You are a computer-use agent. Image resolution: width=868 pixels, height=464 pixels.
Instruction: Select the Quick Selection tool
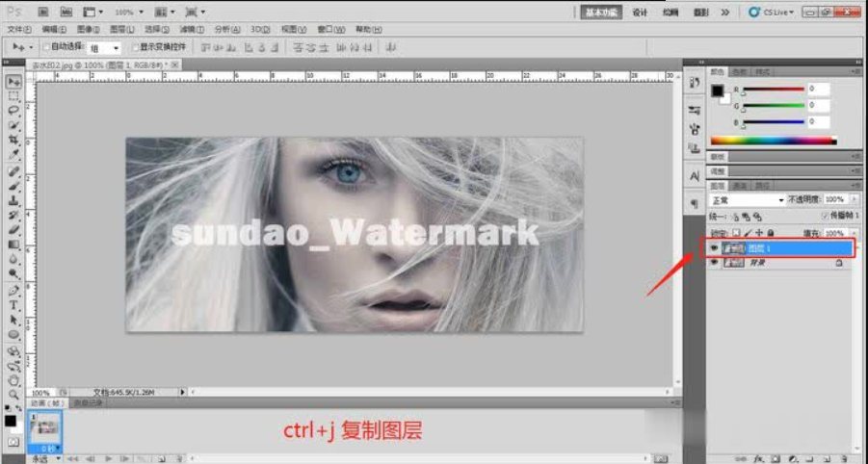13,125
